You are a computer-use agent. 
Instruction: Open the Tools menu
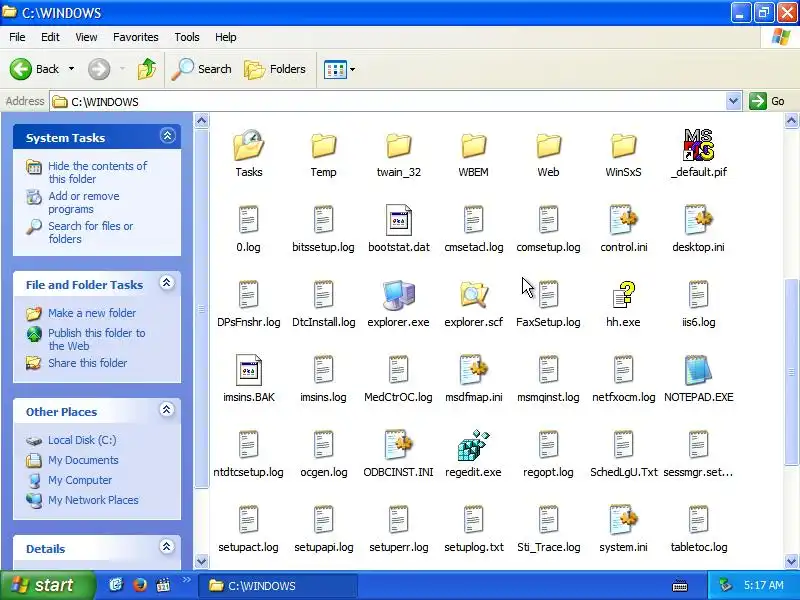coord(187,37)
